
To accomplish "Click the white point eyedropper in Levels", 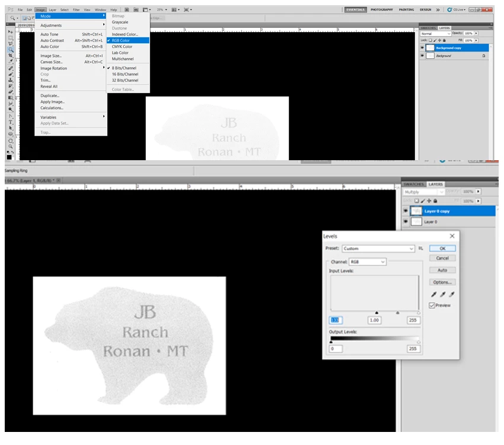I will point(452,294).
